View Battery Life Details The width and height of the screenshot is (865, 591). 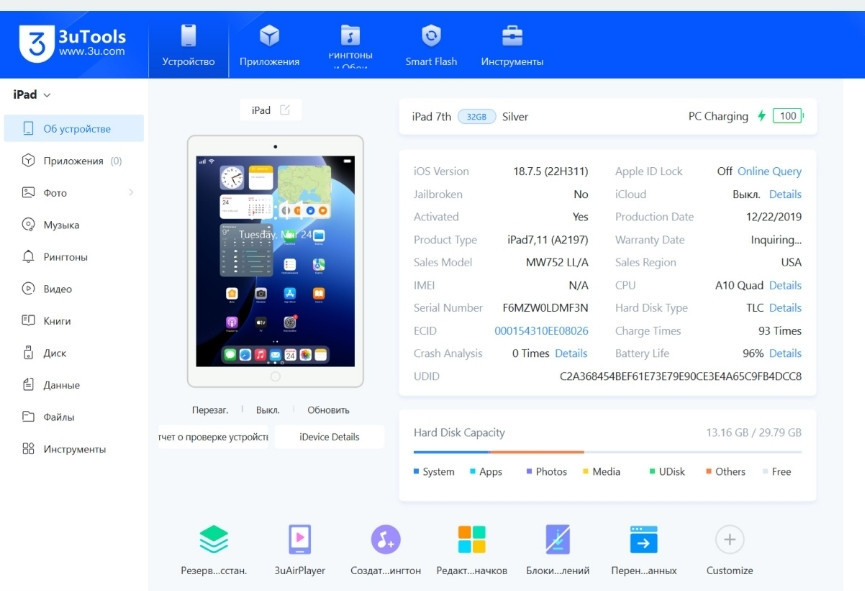pyautogui.click(x=784, y=352)
